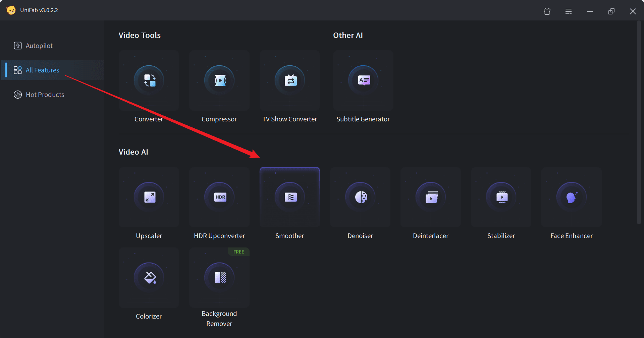Click the UniFab logo icon
Viewport: 644px width, 338px height.
(11, 10)
